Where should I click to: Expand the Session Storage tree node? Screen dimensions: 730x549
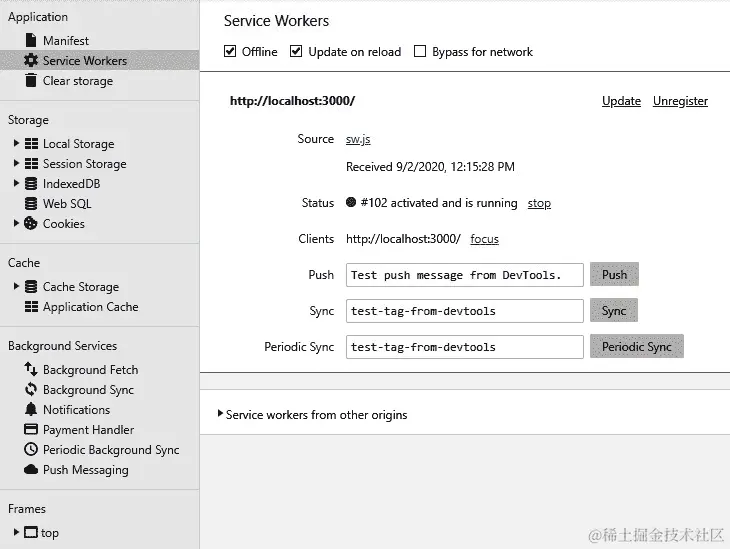pyautogui.click(x=16, y=163)
